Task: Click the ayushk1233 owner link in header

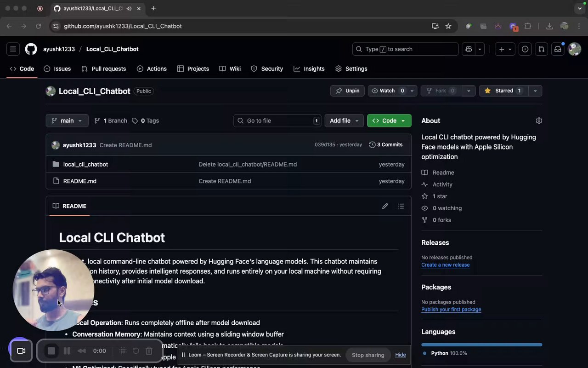Action: [59, 49]
